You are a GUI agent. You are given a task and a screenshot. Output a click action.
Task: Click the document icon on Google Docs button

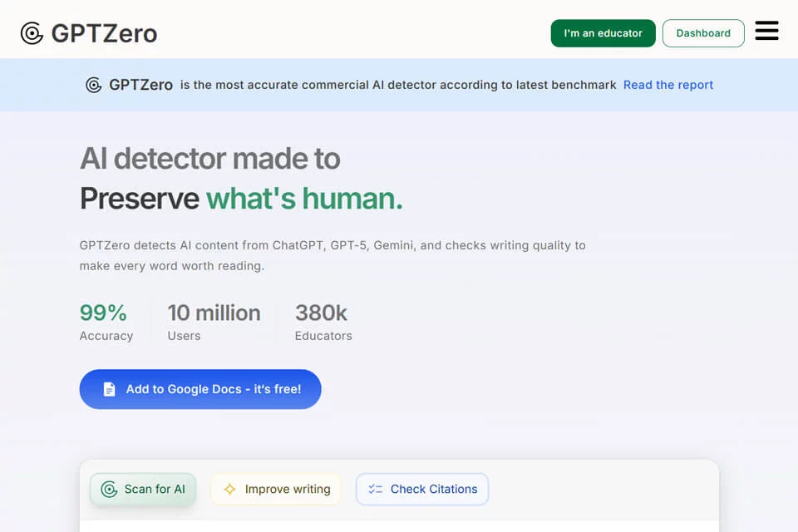point(109,389)
